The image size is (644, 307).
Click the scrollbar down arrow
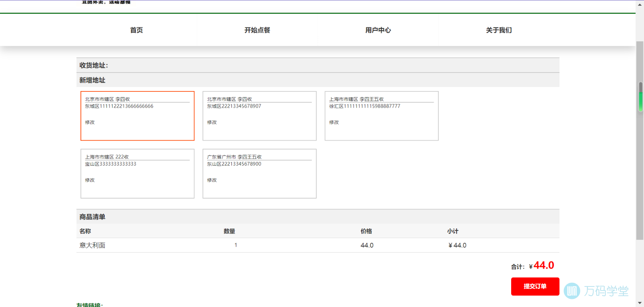(x=640, y=303)
